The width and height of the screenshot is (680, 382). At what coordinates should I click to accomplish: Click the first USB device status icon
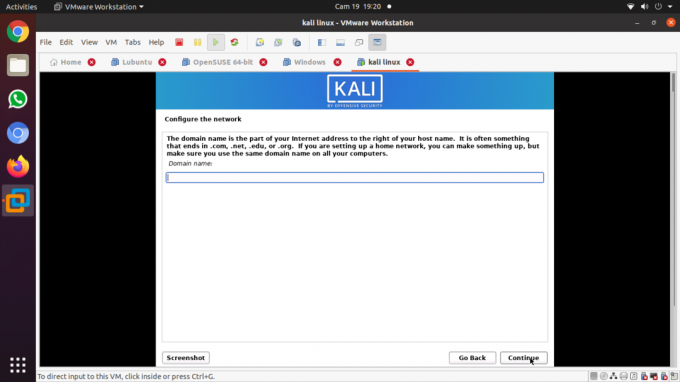tap(644, 376)
